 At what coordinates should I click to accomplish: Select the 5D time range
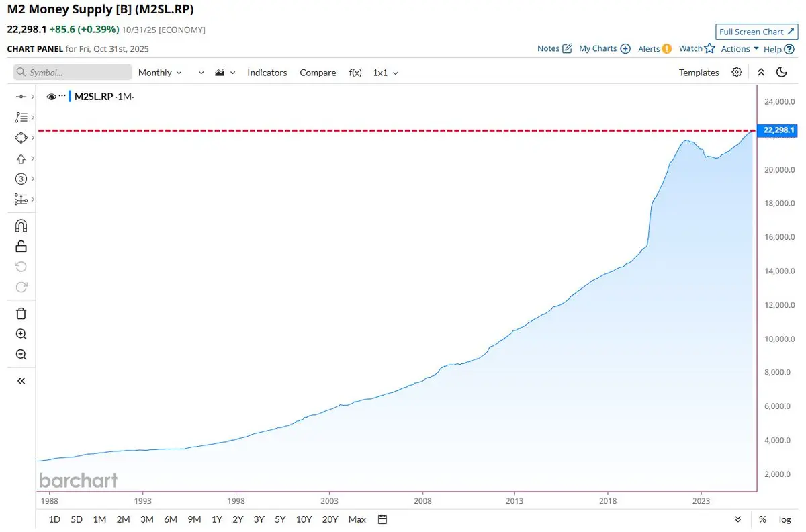click(77, 519)
